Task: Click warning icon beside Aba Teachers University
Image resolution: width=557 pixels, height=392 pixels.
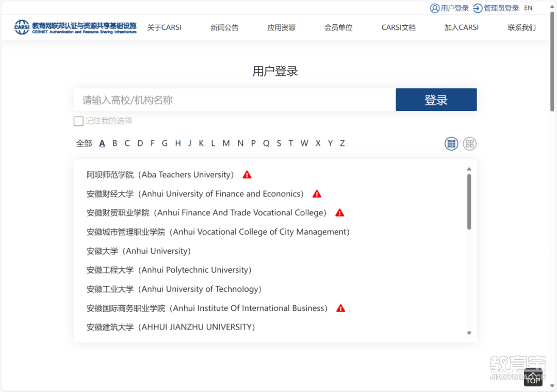Action: click(x=247, y=174)
